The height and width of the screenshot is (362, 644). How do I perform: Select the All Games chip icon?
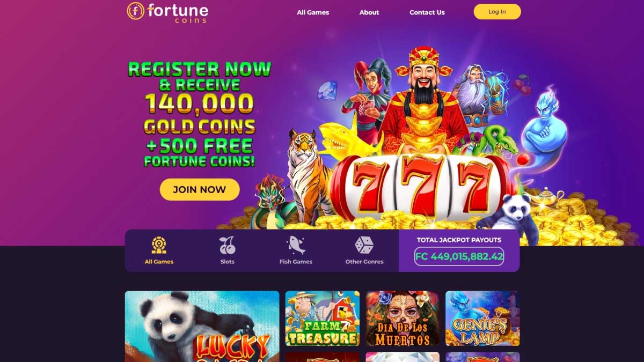159,245
